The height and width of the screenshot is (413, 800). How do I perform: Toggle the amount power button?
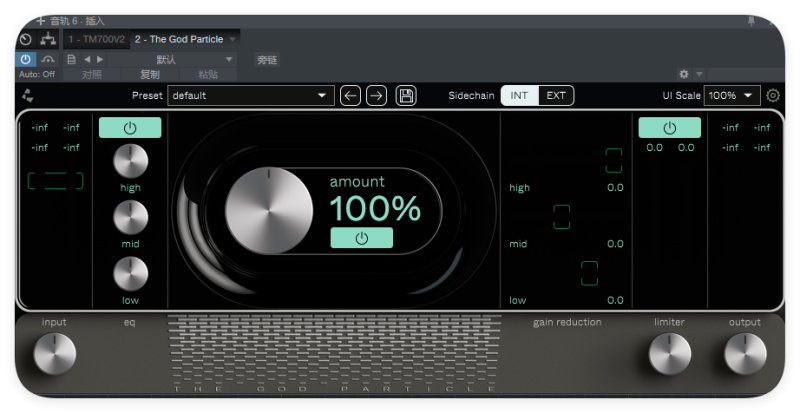pyautogui.click(x=361, y=238)
